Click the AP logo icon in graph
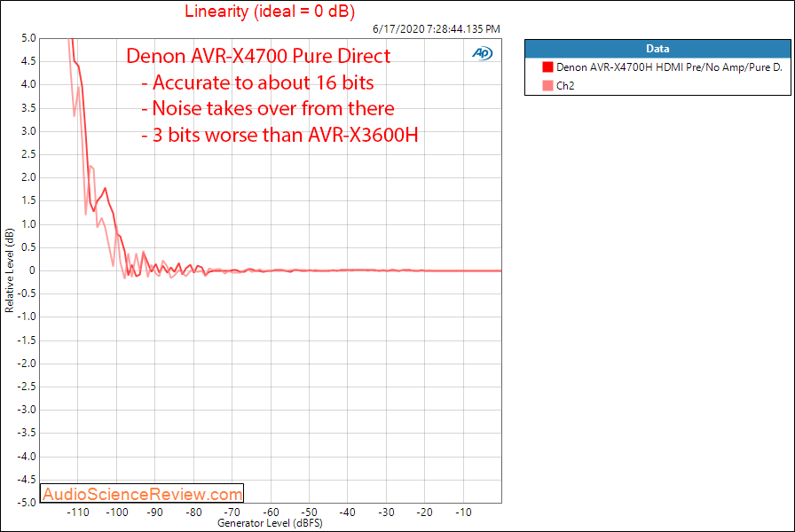Viewport: 795px width, 532px height. tap(482, 53)
